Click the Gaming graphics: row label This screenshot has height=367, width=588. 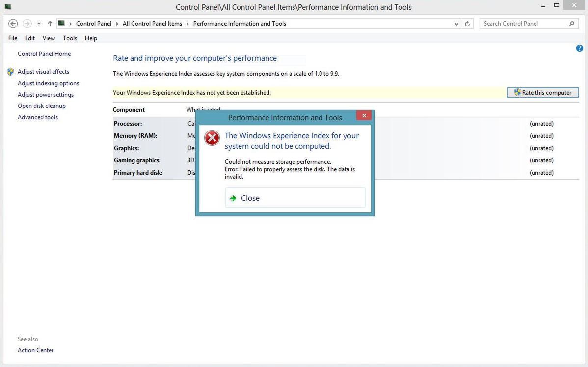click(x=137, y=160)
